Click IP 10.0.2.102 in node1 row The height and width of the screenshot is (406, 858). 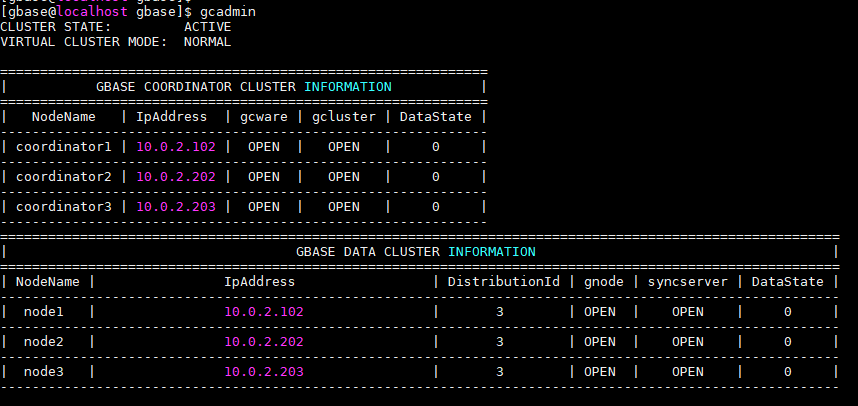(264, 311)
